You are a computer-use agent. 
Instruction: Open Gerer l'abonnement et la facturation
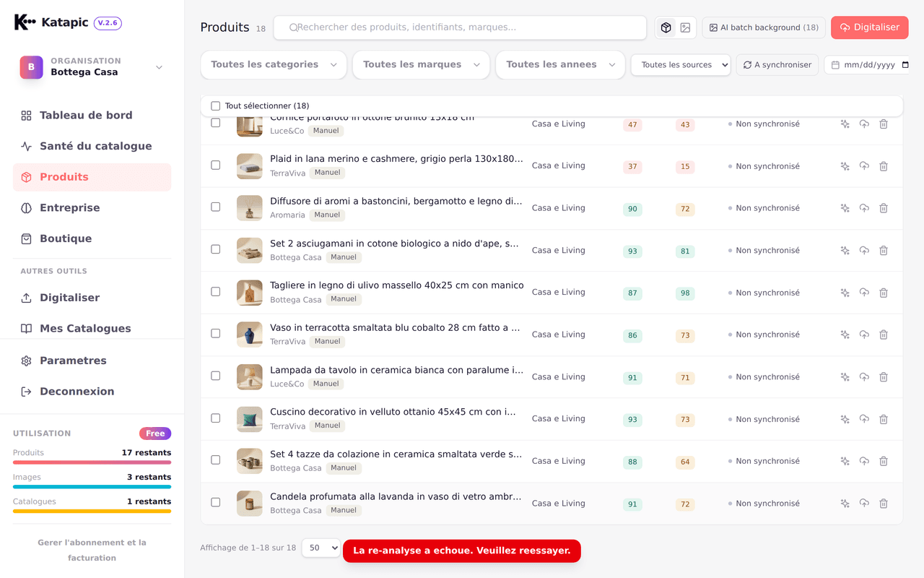coord(92,550)
